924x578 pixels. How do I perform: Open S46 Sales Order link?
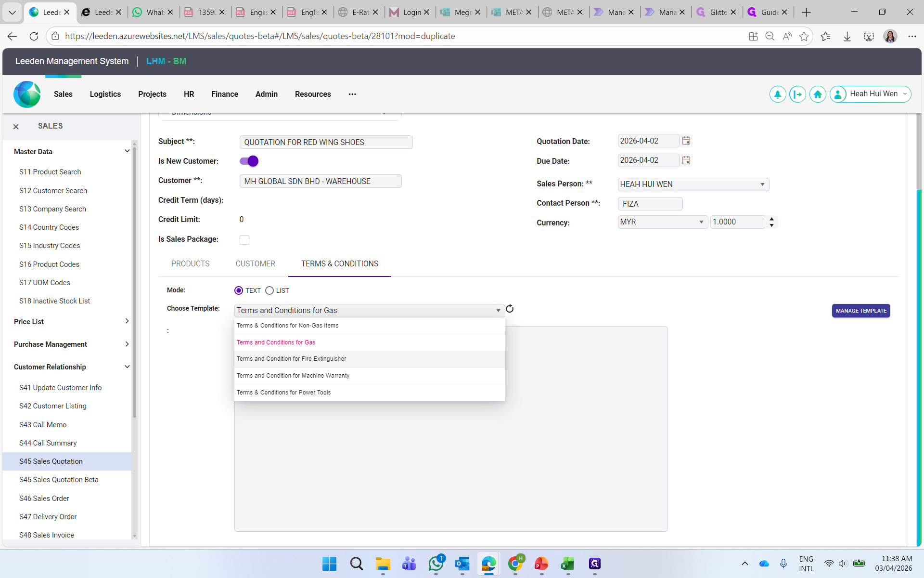44,499
